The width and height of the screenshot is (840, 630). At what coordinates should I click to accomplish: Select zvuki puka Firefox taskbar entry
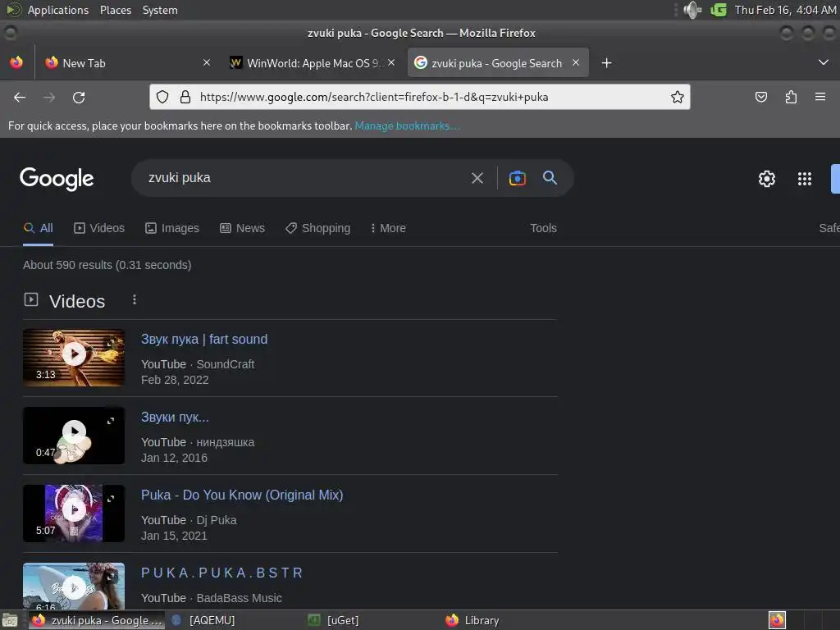[x=97, y=620]
